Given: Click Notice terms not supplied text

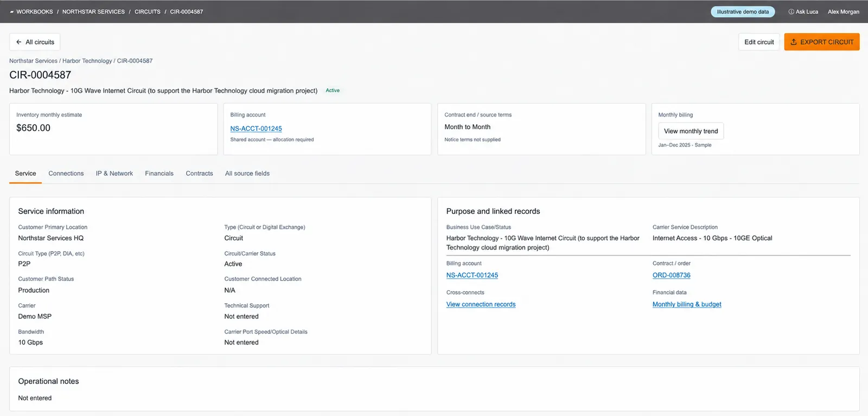Looking at the screenshot, I should pos(473,139).
